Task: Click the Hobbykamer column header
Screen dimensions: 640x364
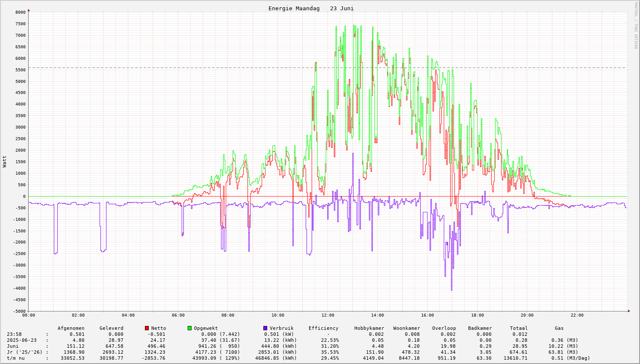Action: click(x=369, y=328)
